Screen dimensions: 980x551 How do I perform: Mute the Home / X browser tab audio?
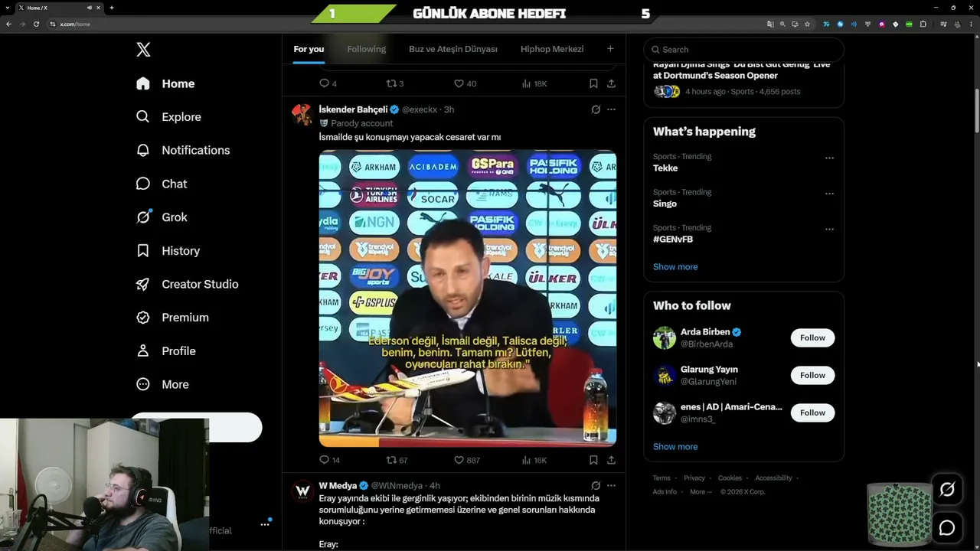tap(90, 8)
